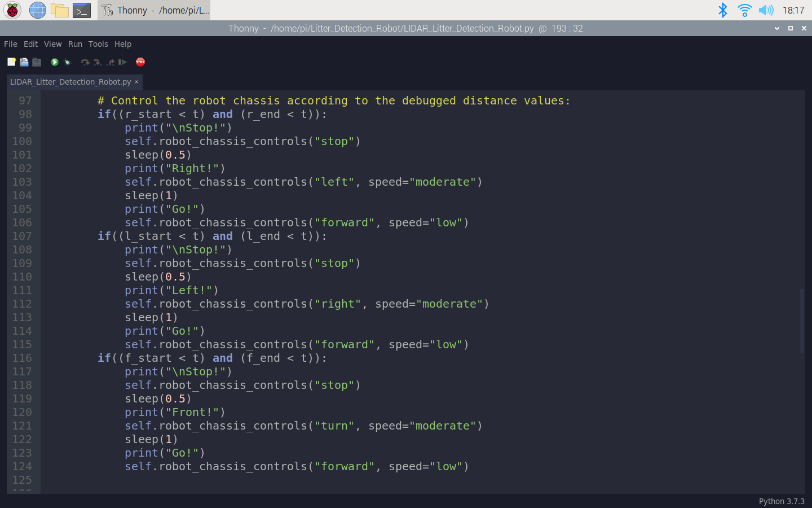Click the Step over debug icon

[85, 62]
